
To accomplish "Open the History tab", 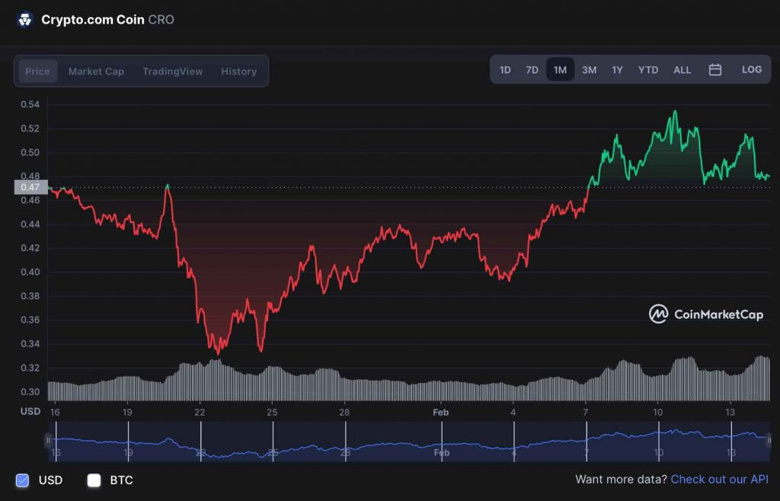I will tap(239, 72).
